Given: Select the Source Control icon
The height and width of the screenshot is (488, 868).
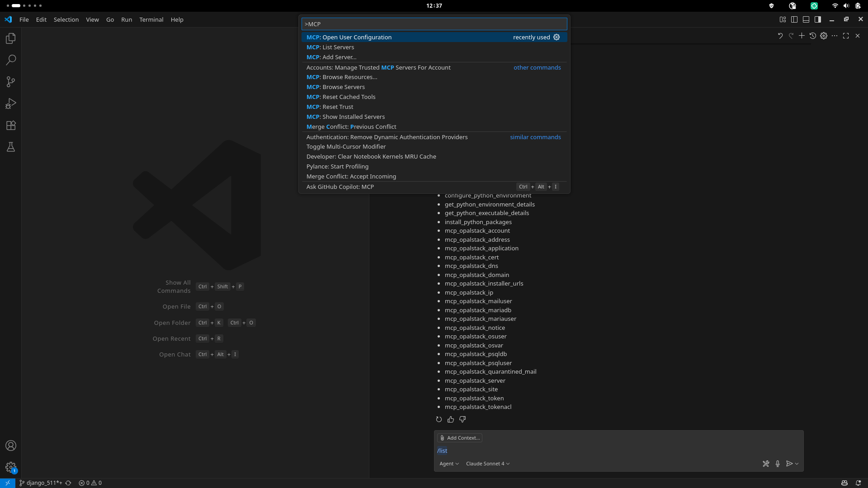Looking at the screenshot, I should coord(10,82).
